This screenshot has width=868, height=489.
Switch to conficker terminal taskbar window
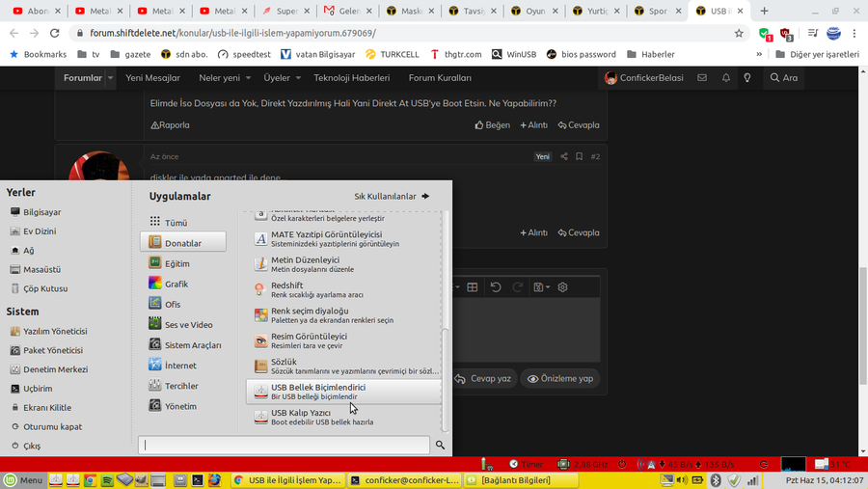[x=405, y=480]
